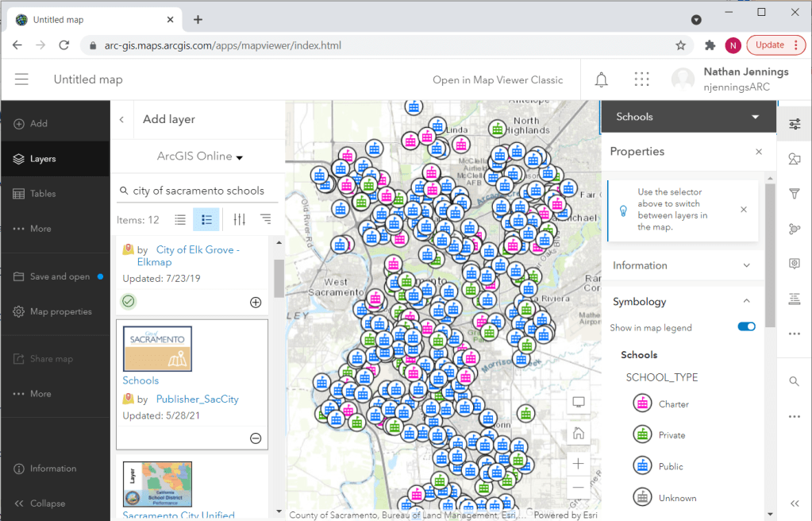Click the Configure pop-ups icon in right toolbar

795,264
